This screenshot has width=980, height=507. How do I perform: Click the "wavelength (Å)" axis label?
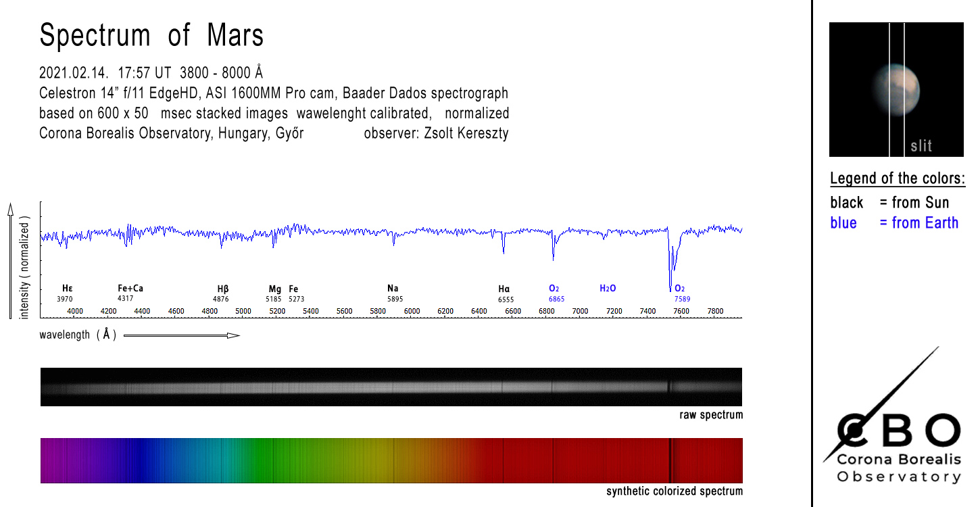click(x=78, y=335)
